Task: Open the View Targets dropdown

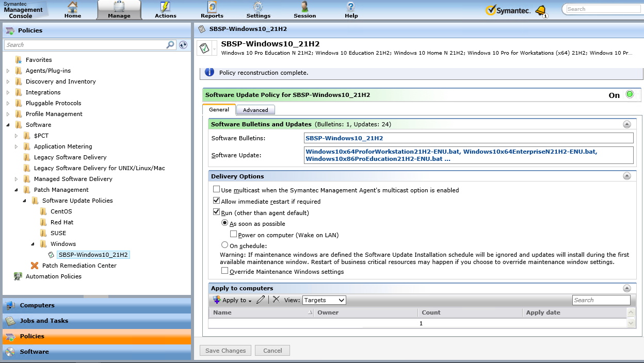Action: [x=324, y=300]
